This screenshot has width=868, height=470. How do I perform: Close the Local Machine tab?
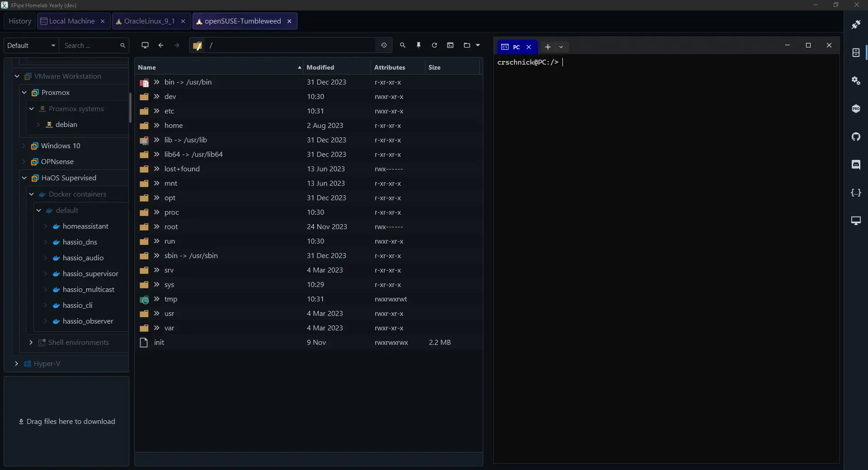click(103, 21)
